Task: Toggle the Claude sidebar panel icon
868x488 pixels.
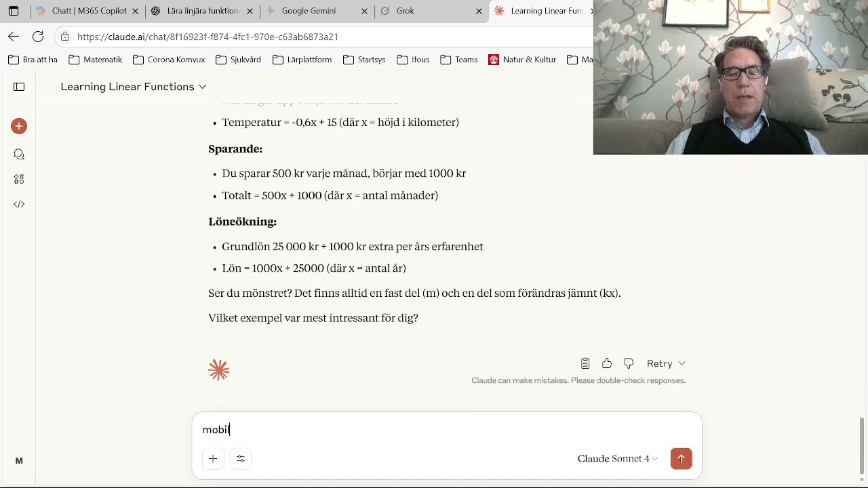Action: (19, 87)
